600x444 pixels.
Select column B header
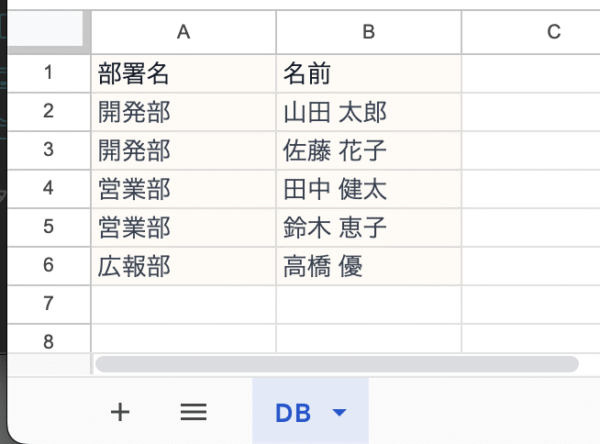pos(368,32)
